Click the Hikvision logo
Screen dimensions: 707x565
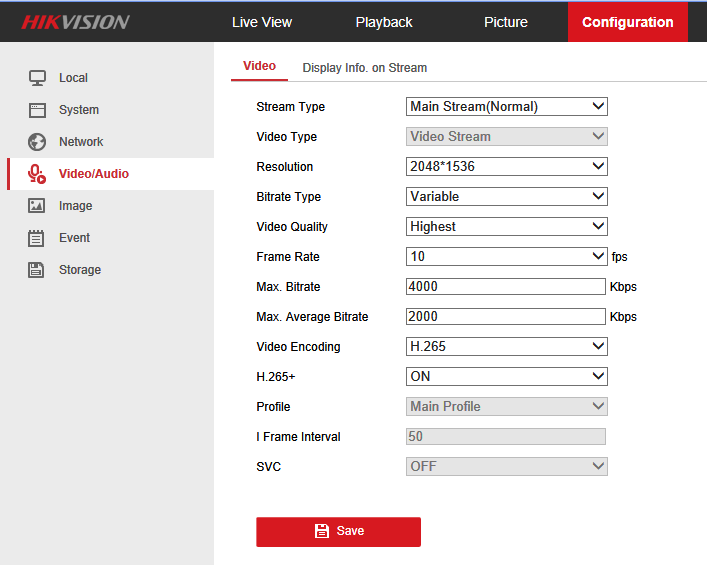[x=76, y=22]
